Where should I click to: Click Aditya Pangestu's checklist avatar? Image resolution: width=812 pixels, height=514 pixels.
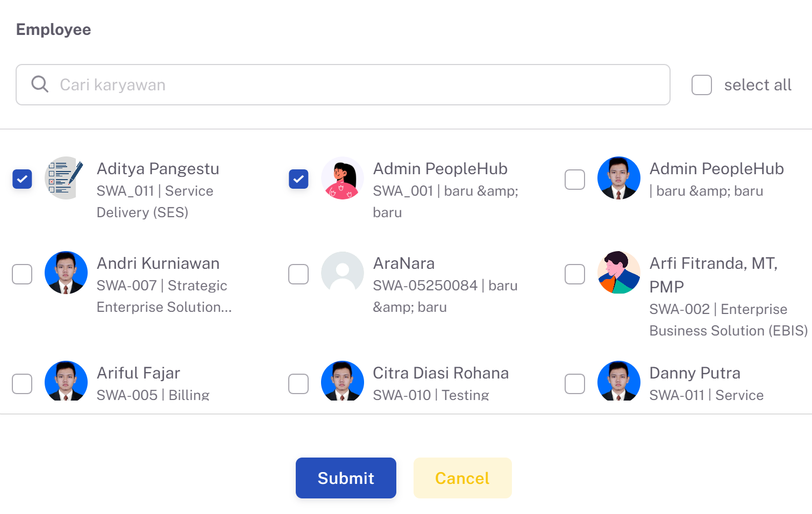tap(66, 178)
